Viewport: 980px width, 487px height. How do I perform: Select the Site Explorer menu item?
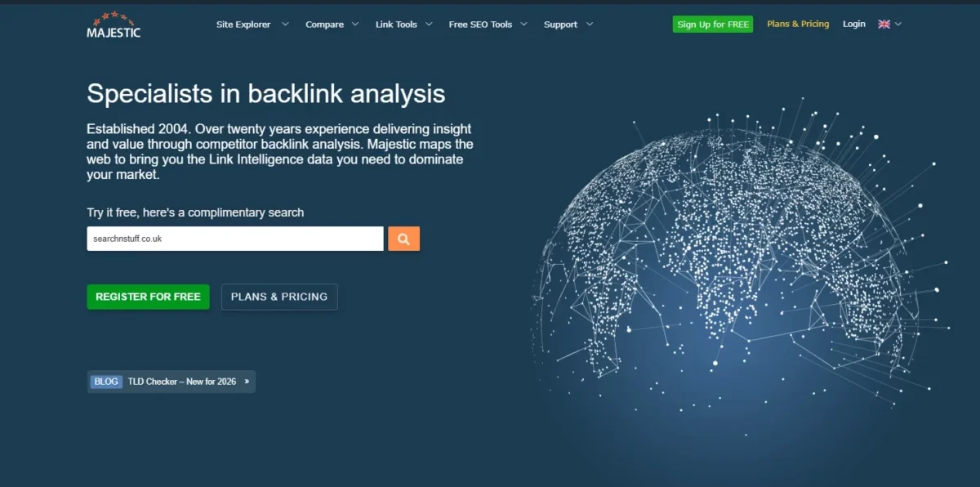tap(243, 25)
